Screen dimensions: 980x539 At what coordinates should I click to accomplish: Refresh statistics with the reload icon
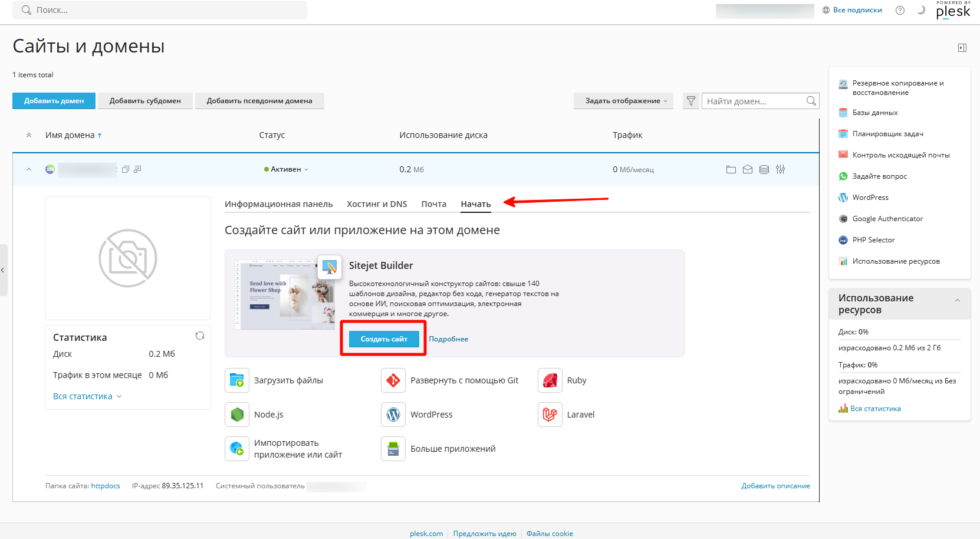pos(200,336)
